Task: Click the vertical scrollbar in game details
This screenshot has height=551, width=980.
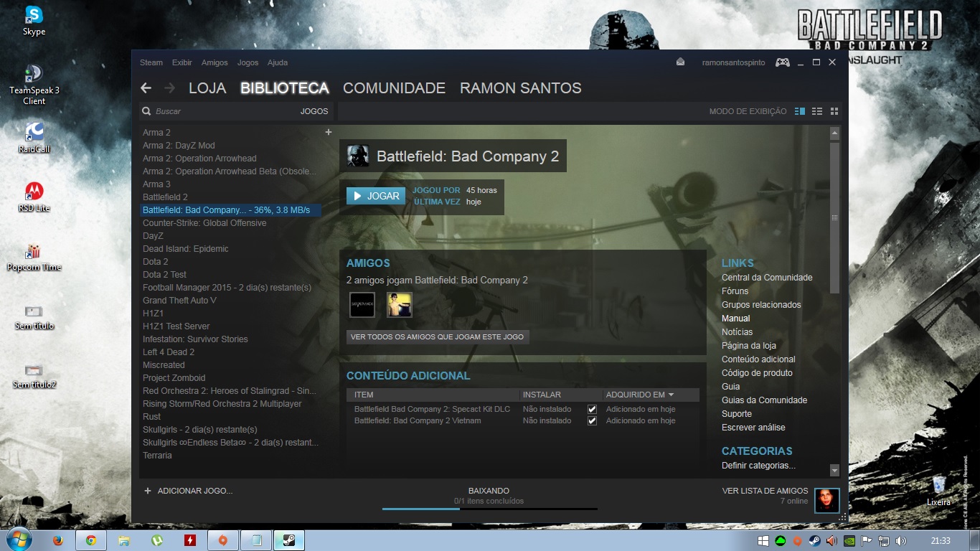Action: [834, 217]
